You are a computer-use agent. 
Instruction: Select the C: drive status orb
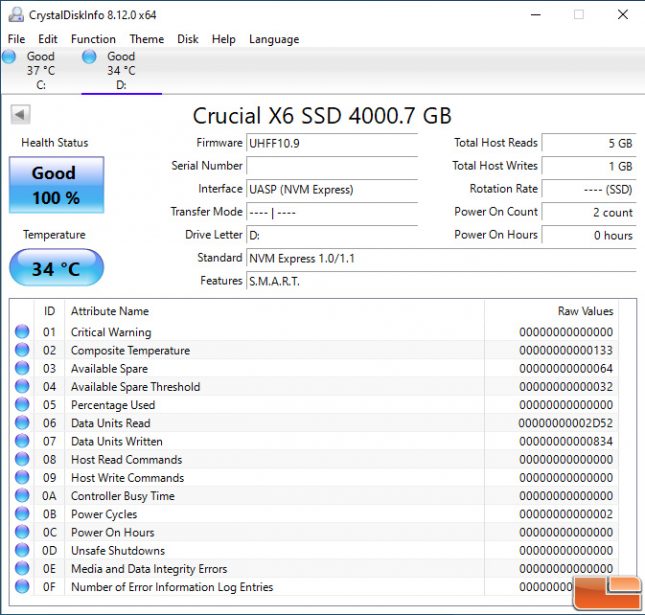click(9, 57)
